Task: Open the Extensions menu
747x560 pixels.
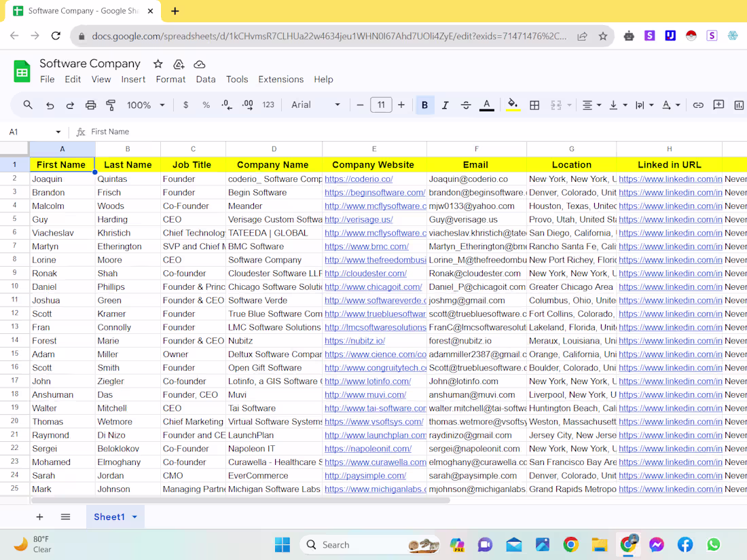Action: pyautogui.click(x=281, y=79)
